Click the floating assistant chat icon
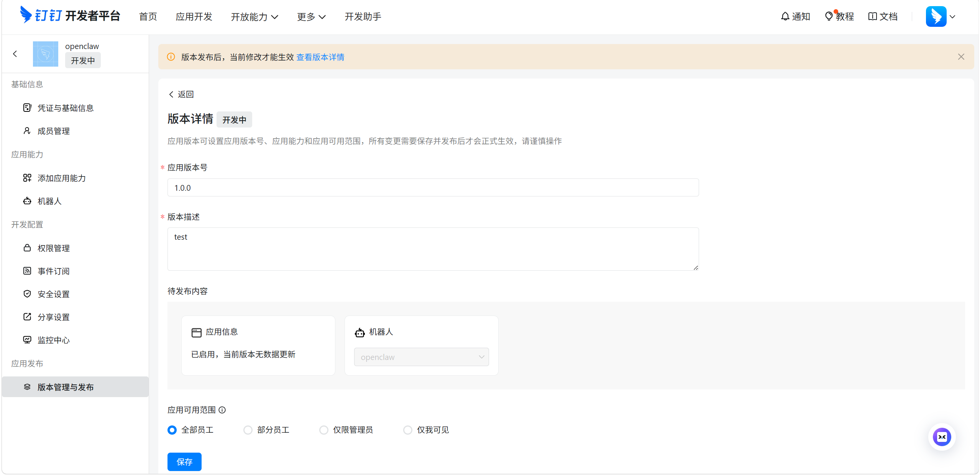The height and width of the screenshot is (476, 980). pos(942,437)
